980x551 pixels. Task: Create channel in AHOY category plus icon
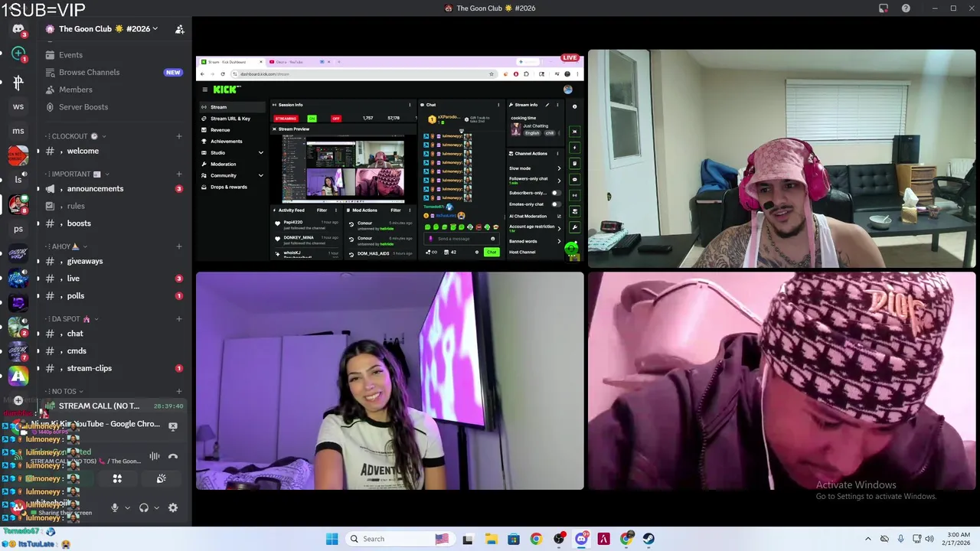[179, 246]
